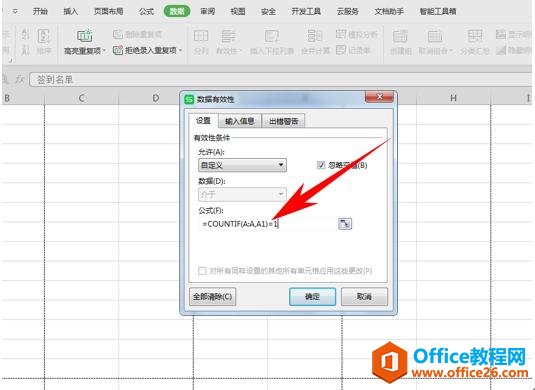This screenshot has height=390, width=535.
Task: Open the 开始 ribbon tab
Action: [x=40, y=12]
